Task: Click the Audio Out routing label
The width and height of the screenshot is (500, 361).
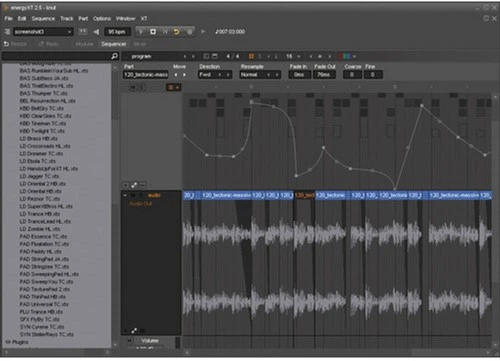Action: coord(140,204)
